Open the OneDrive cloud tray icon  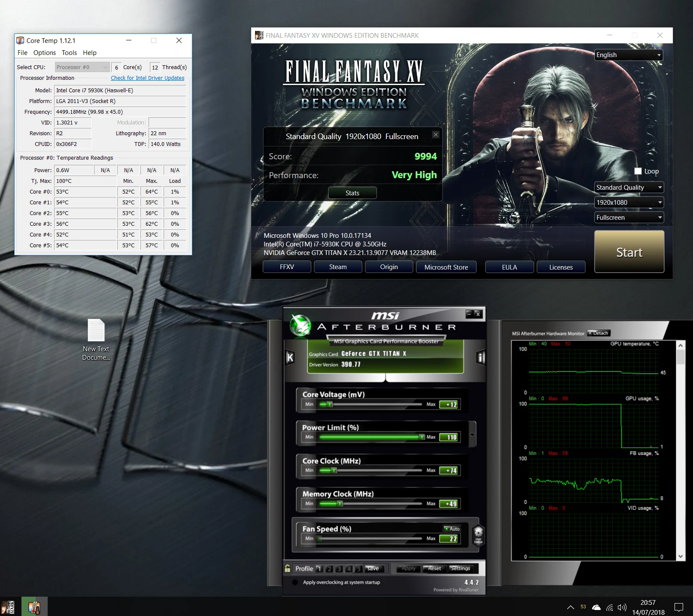(x=596, y=607)
